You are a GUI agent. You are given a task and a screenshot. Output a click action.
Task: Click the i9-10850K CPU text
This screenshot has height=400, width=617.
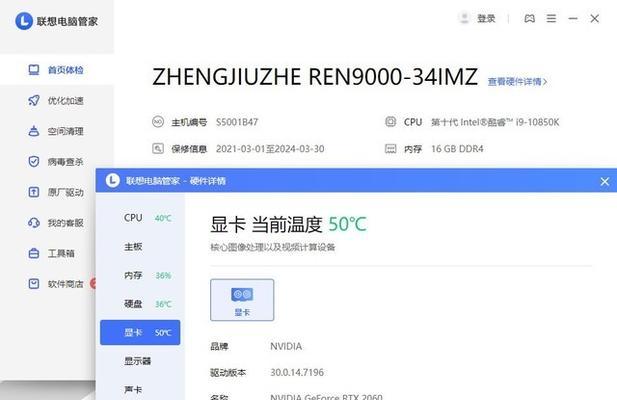tap(495, 122)
